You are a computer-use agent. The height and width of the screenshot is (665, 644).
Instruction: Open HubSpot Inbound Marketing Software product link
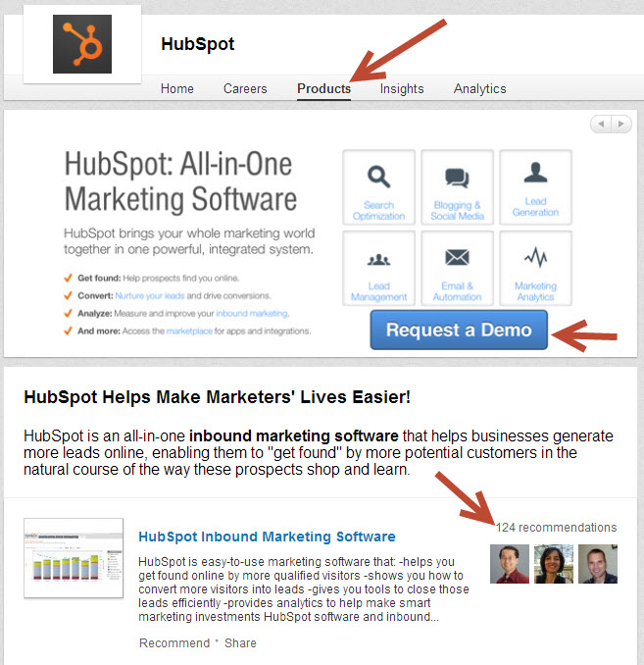point(267,537)
